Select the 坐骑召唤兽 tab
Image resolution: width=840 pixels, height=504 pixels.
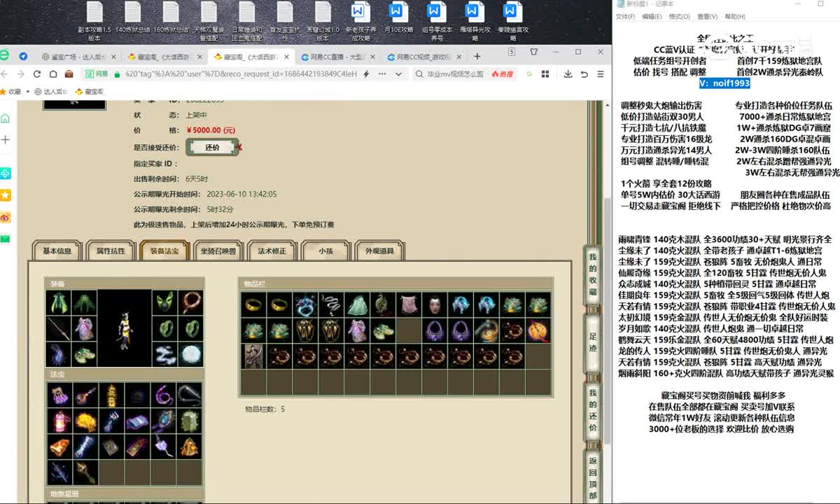tap(218, 251)
